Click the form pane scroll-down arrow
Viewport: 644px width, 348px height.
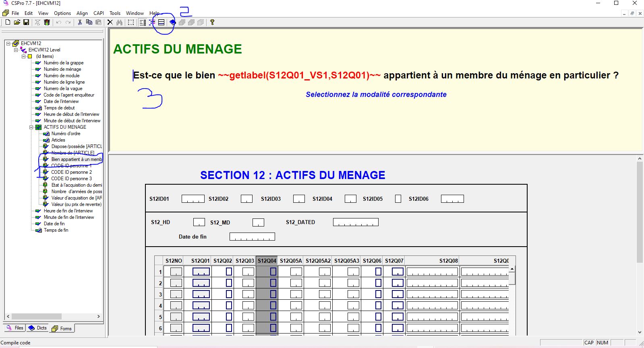coord(640,332)
